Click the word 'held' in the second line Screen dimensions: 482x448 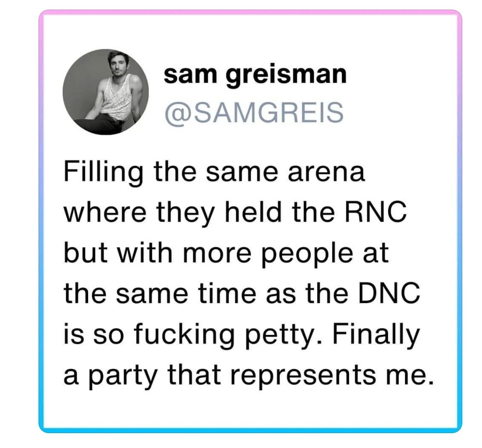(253, 211)
